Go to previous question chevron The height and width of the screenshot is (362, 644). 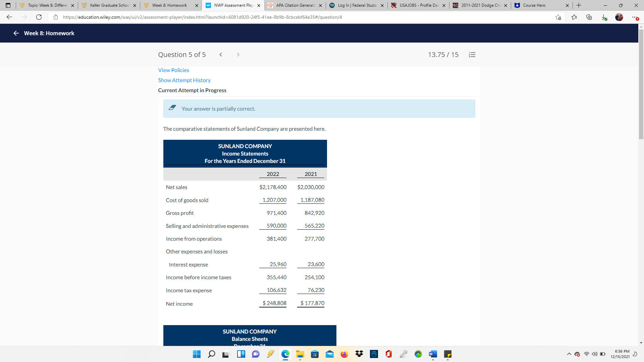(x=221, y=55)
